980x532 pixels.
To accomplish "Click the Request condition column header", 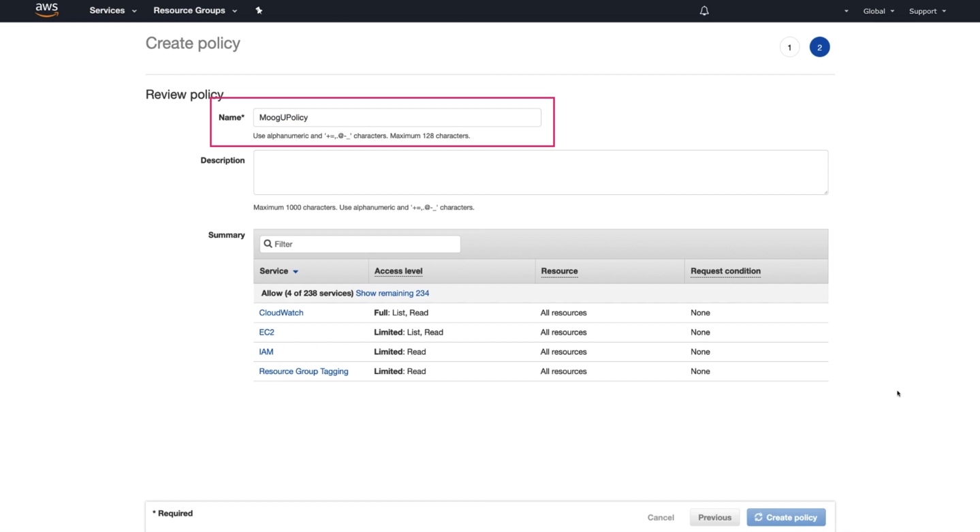I will click(x=725, y=271).
